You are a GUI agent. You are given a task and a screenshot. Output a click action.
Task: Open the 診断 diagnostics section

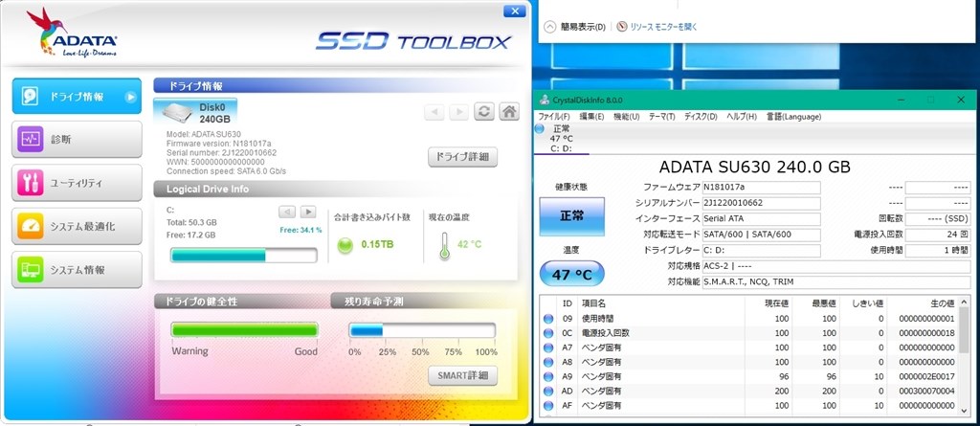pyautogui.click(x=77, y=139)
